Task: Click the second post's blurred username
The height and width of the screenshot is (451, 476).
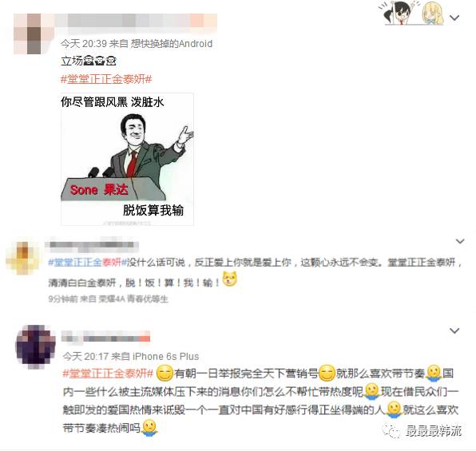Action: [93, 245]
